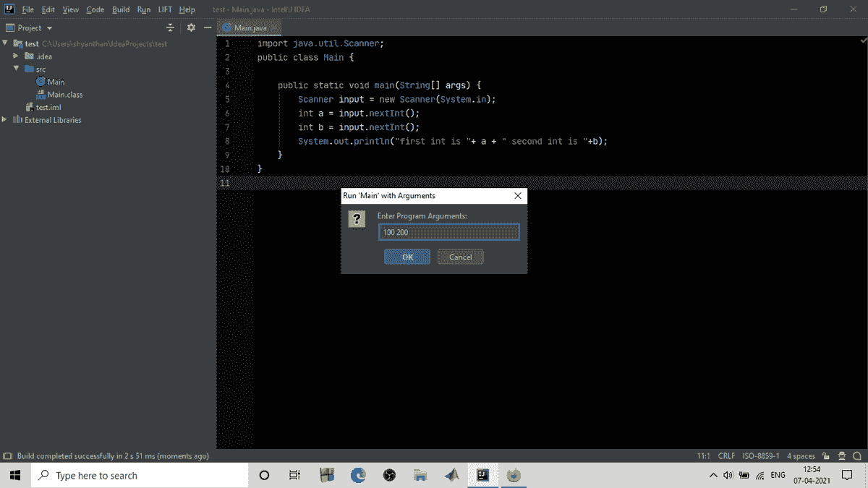Viewport: 868px width, 488px height.
Task: Open the LIFT menu
Action: pos(165,9)
